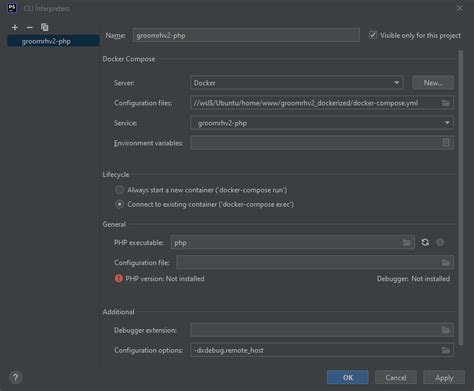Click the Cancel button
The width and height of the screenshot is (474, 391).
pyautogui.click(x=396, y=377)
